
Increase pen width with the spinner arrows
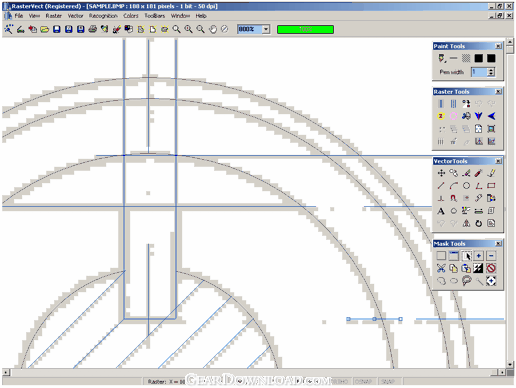point(490,70)
